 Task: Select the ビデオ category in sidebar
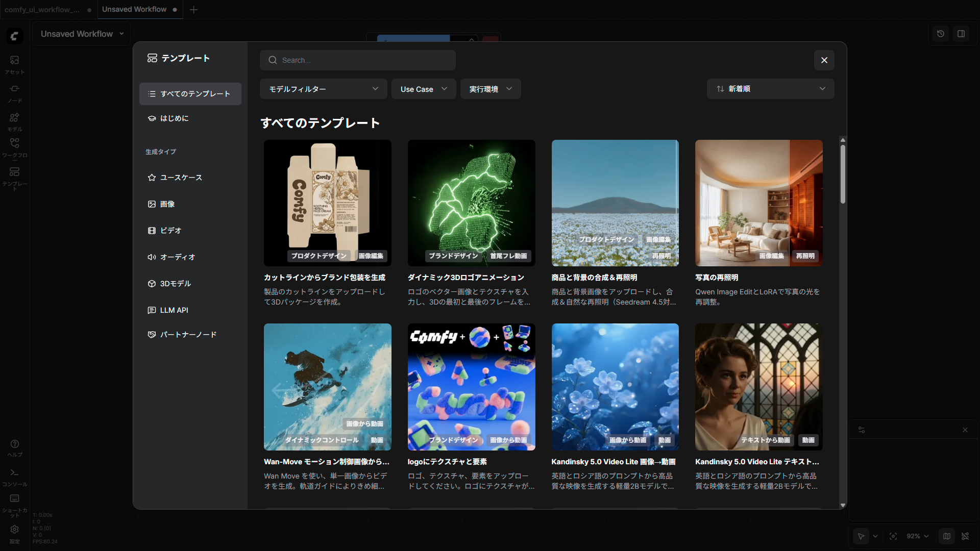tap(170, 231)
